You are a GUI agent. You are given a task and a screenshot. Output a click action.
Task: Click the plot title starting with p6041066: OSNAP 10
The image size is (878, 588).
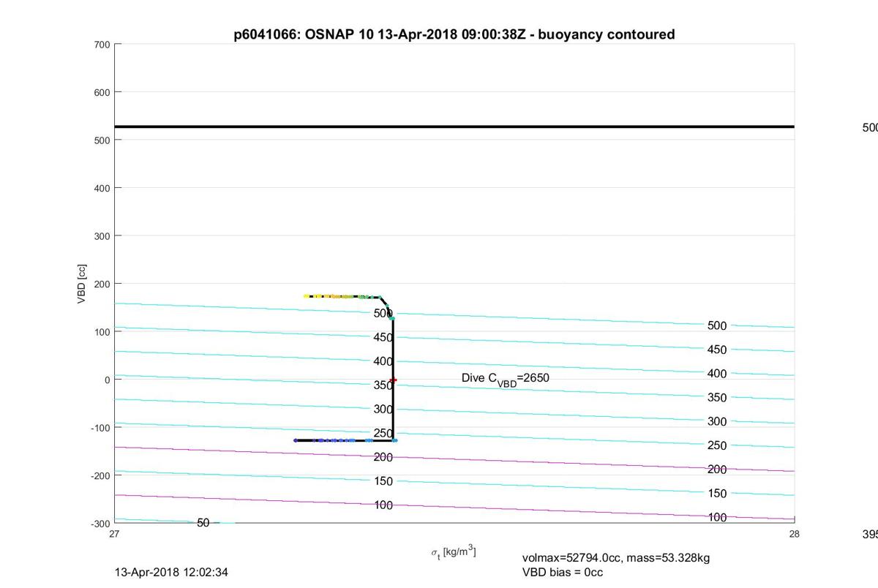[x=454, y=34]
